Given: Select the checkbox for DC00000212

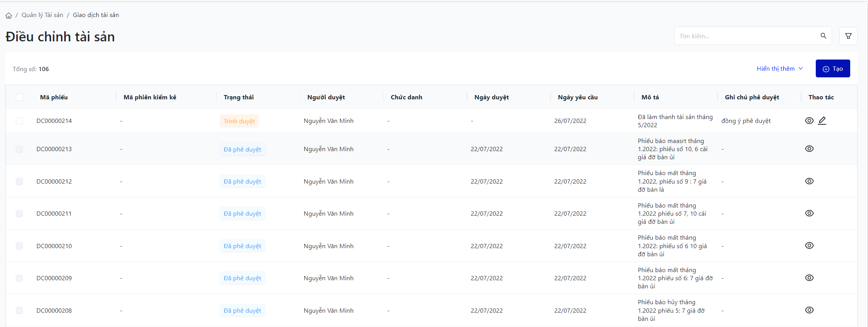Looking at the screenshot, I should coord(19,182).
